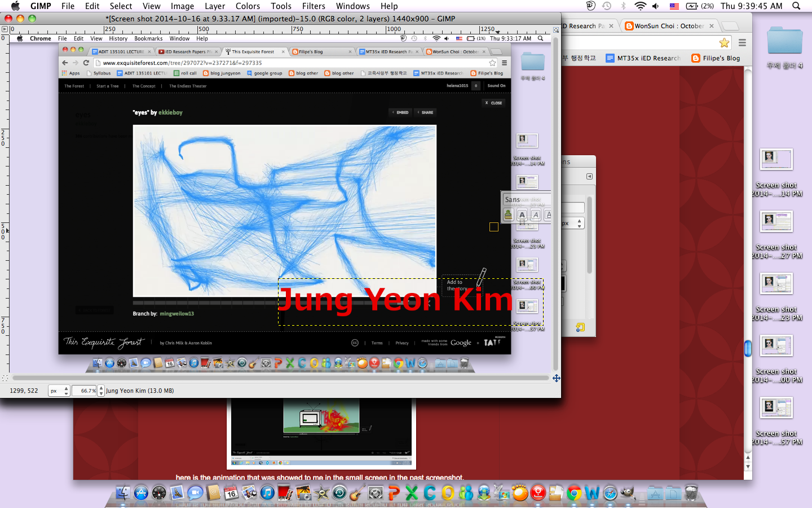The width and height of the screenshot is (812, 508).
Task: Open the tool options panel menu arrow
Action: (589, 177)
